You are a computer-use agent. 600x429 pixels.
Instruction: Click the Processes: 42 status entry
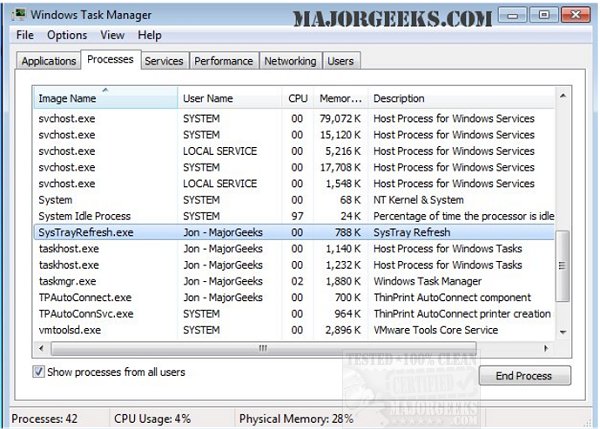44,419
